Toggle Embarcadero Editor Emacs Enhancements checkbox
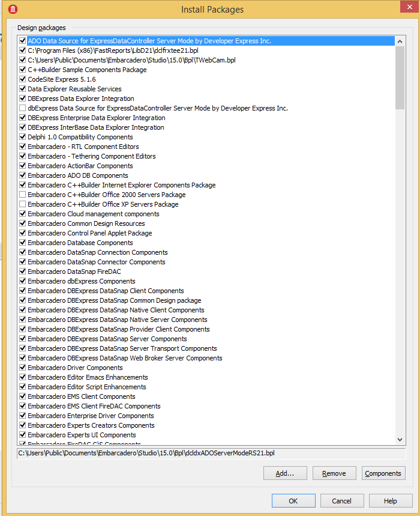Image resolution: width=420 pixels, height=516 pixels. tap(23, 377)
